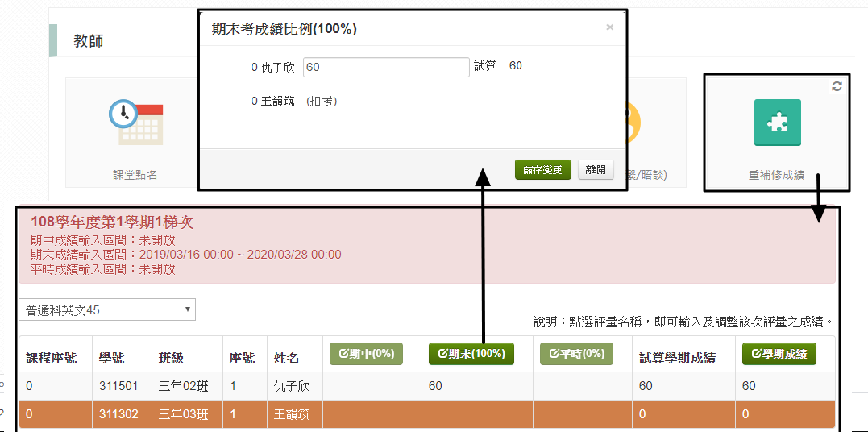Click the 期中(0%) grade button
Screen dimensions: 868x432
[x=366, y=354]
